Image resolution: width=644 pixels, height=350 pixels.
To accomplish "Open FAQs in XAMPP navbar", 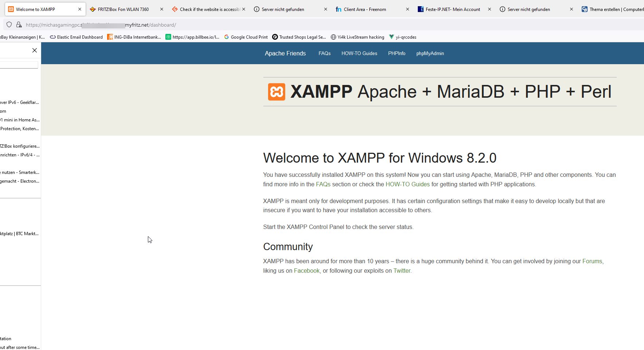I will 325,53.
